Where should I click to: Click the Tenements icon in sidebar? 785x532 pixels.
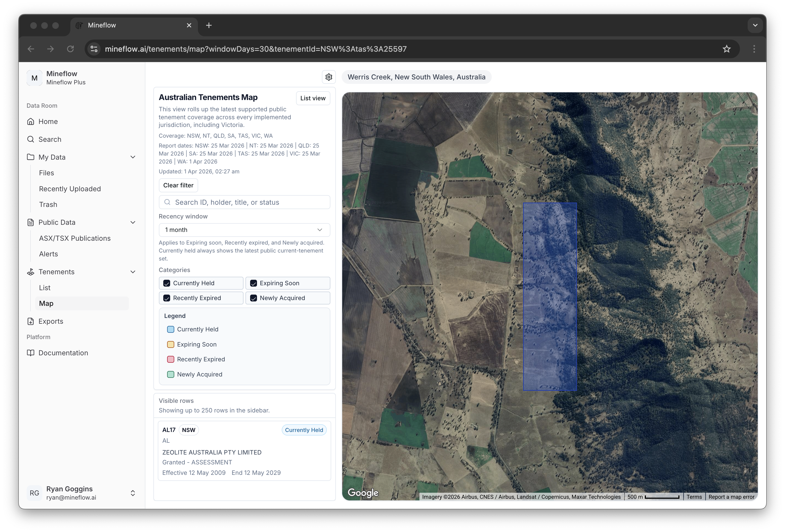coord(31,272)
